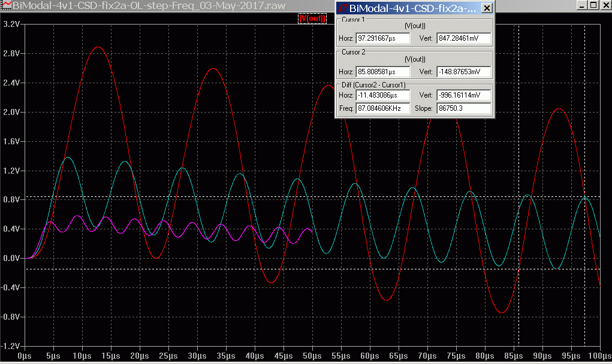Click the vertical cursor line near 97µs
This screenshot has width=612, height=364.
(584, 185)
